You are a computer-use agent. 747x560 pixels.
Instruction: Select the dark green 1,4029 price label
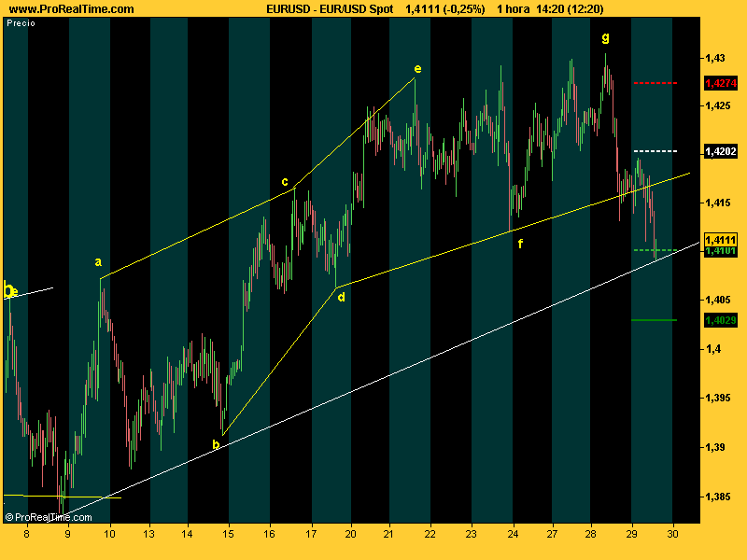click(x=721, y=320)
